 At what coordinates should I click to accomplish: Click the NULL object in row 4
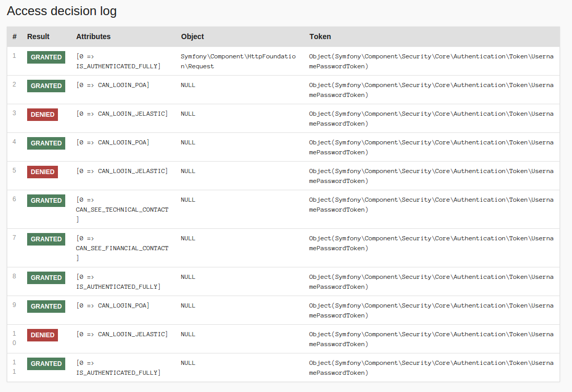[x=188, y=142]
